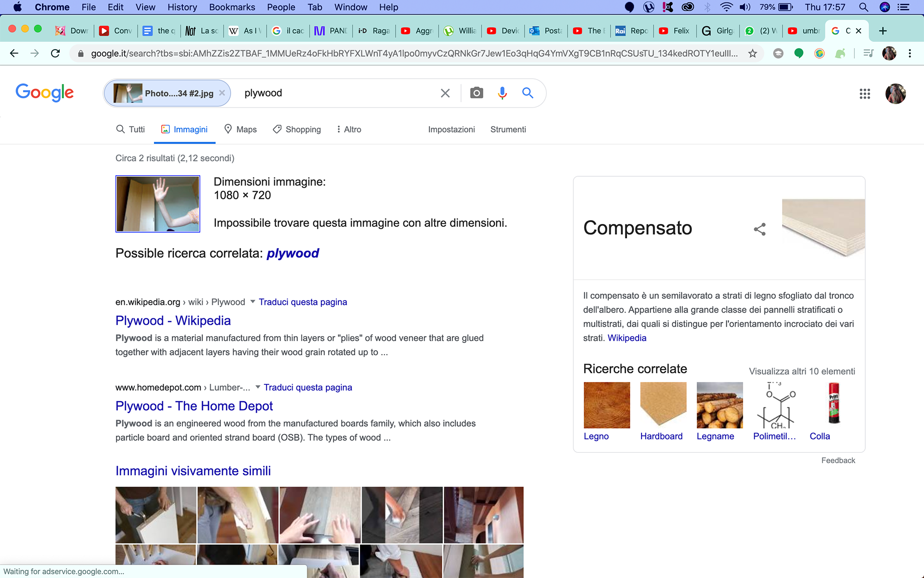Expand Home Depot result options arrow
The height and width of the screenshot is (578, 924).
(258, 387)
